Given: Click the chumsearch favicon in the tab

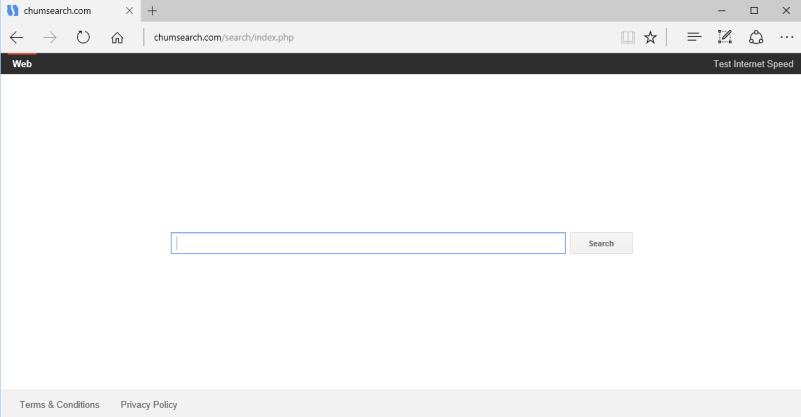Looking at the screenshot, I should click(x=13, y=11).
